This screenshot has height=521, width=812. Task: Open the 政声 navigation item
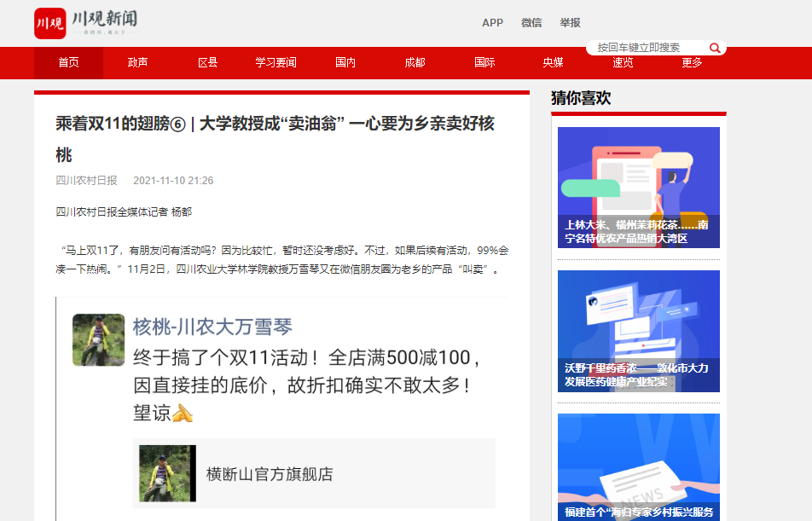click(138, 62)
